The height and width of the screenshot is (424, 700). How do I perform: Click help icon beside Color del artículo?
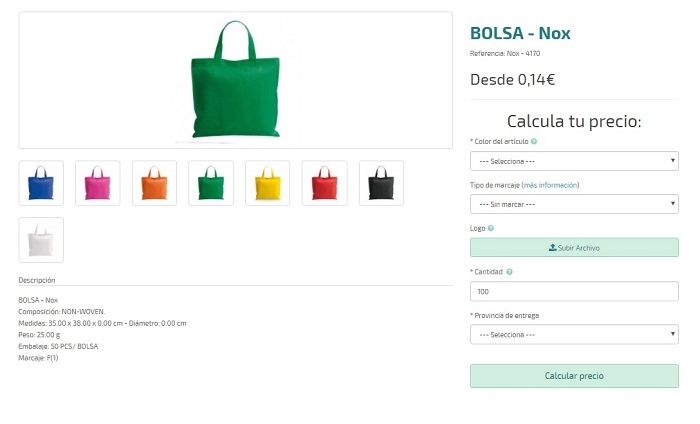[x=534, y=142]
